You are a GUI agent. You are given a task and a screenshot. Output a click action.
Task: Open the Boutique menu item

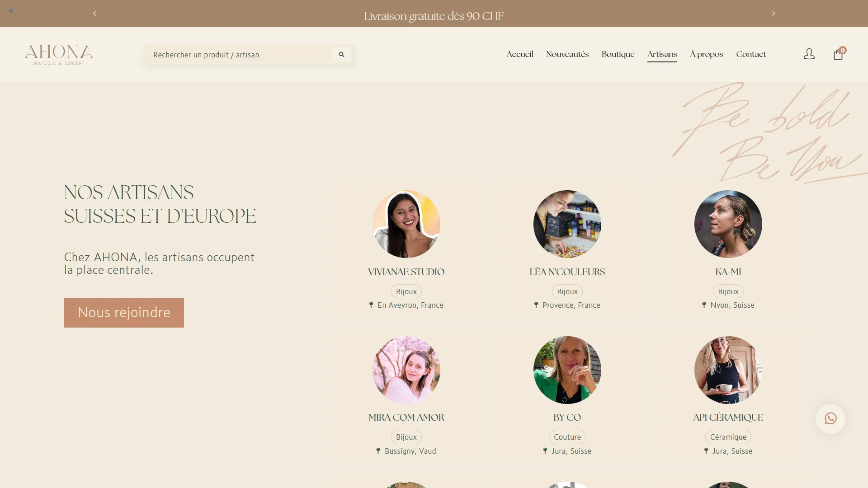(x=618, y=54)
